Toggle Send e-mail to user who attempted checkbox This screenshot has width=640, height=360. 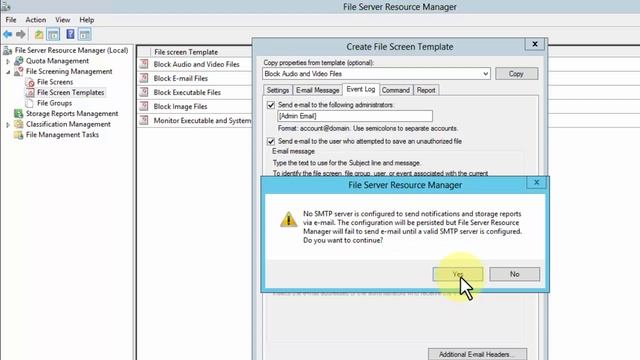271,141
